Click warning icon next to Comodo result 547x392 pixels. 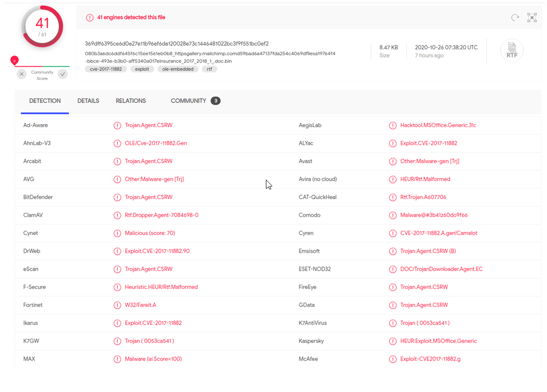click(393, 215)
